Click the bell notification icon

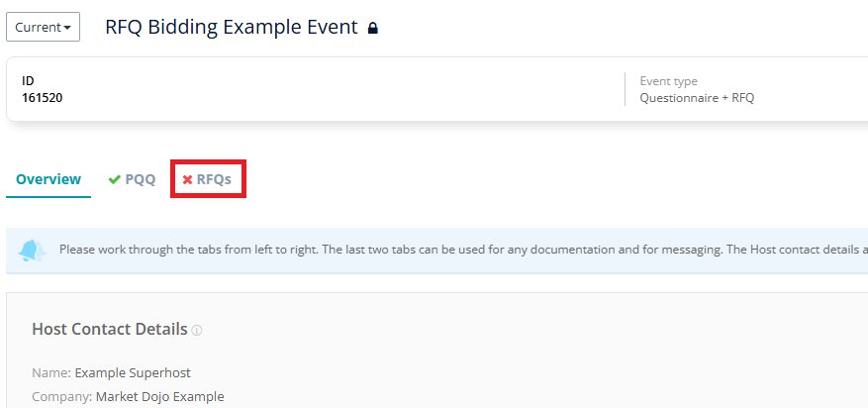click(x=32, y=251)
